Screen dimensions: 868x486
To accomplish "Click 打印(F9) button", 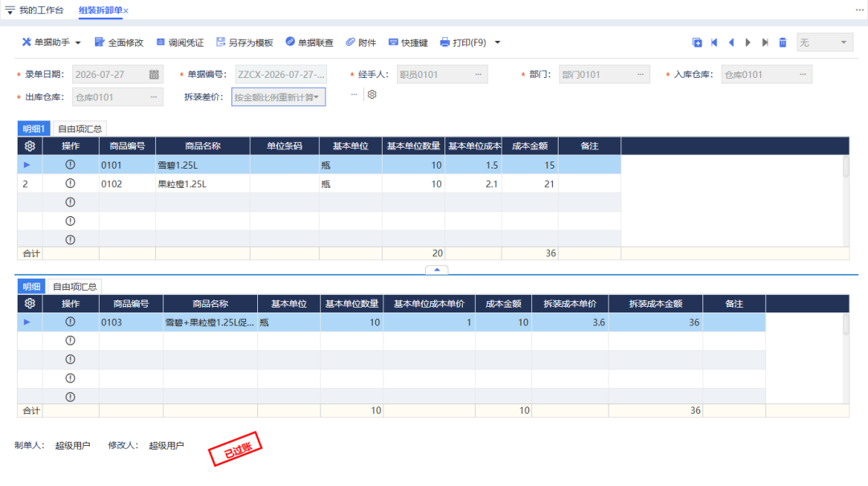I will (463, 43).
